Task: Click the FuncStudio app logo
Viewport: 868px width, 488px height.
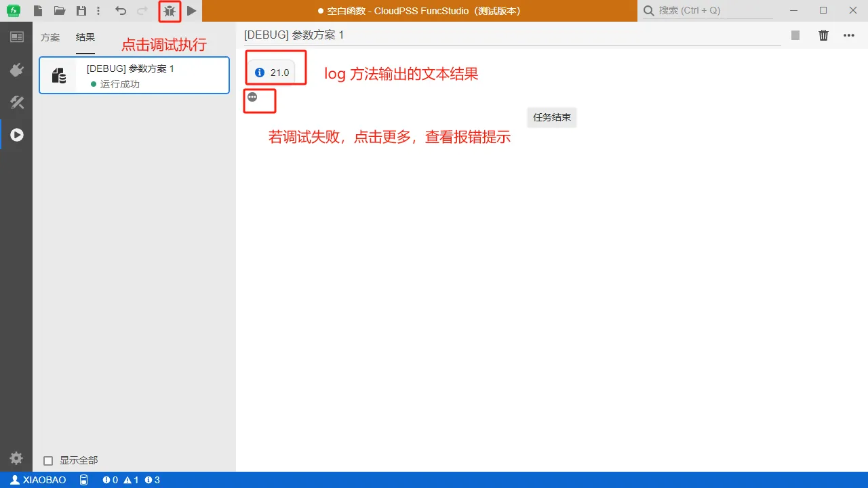Action: click(x=13, y=11)
